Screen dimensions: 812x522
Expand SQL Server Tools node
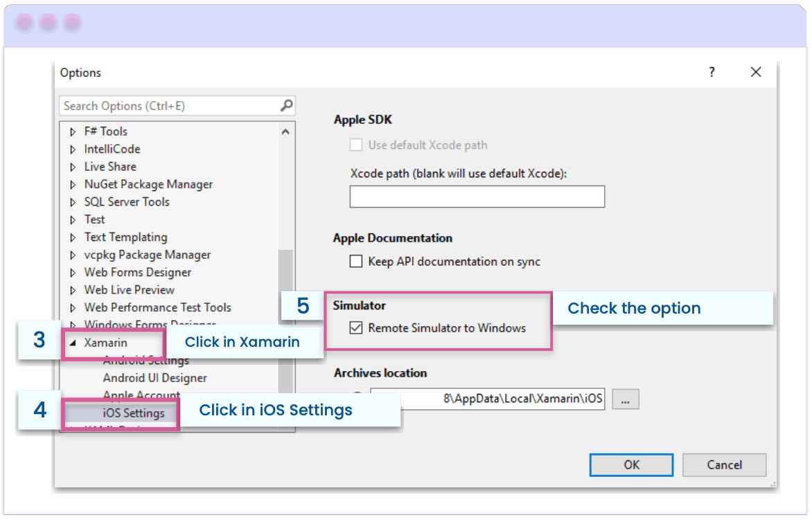73,202
